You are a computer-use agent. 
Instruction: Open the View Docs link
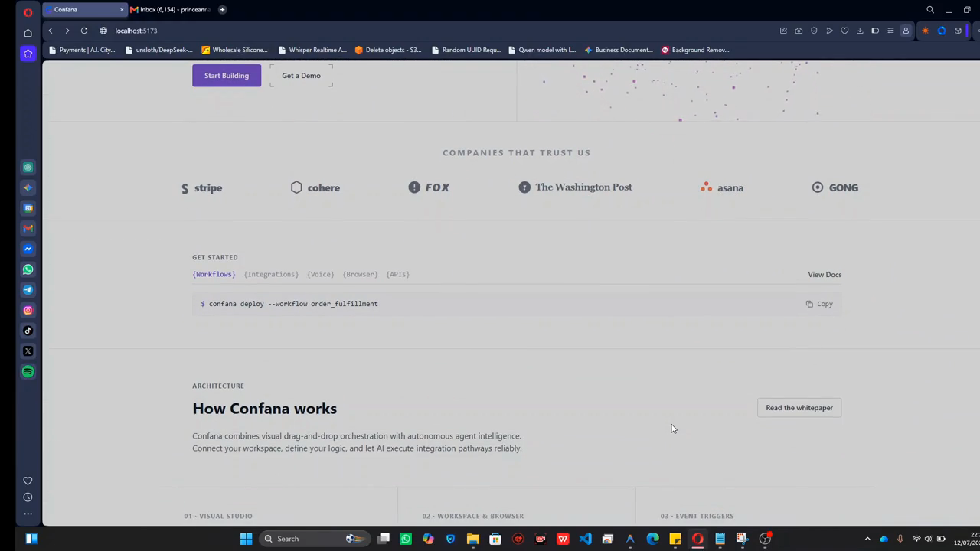[x=825, y=275]
